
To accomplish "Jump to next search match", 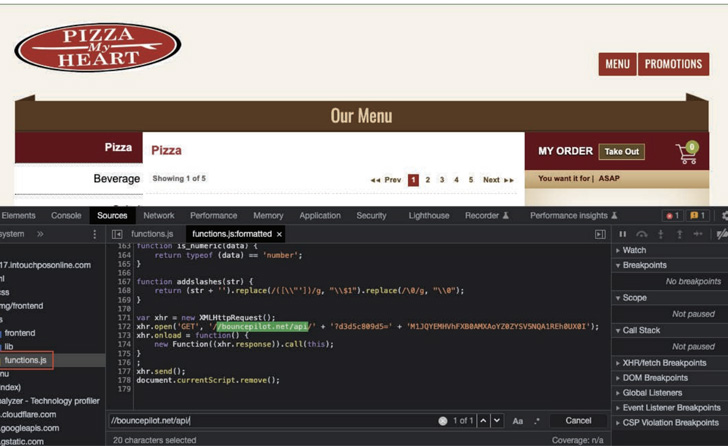I will click(x=497, y=421).
